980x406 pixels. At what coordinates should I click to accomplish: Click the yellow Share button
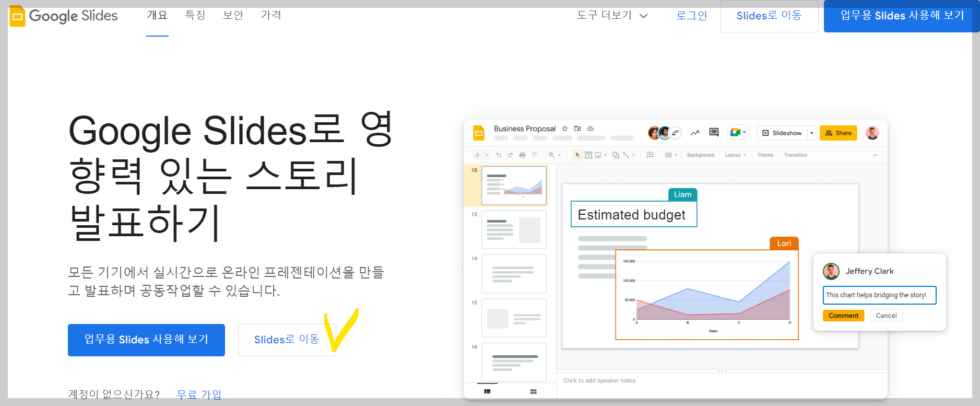[x=839, y=133]
